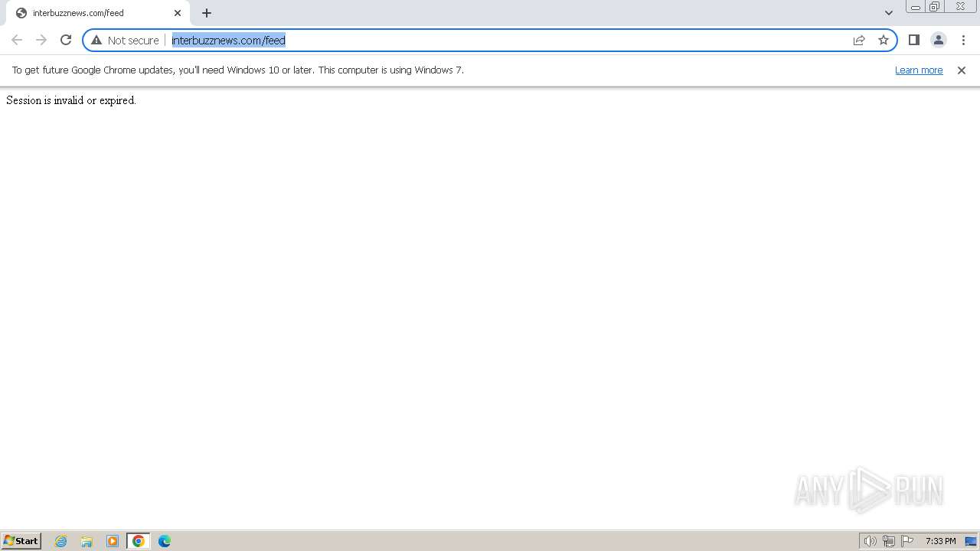Minimize the Chrome window
The image size is (980, 551).
[x=916, y=7]
